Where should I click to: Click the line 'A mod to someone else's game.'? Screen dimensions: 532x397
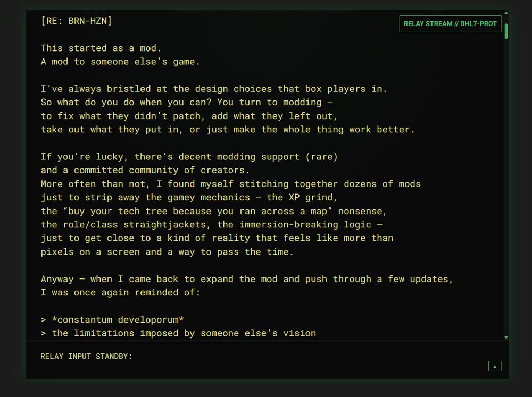pyautogui.click(x=120, y=62)
